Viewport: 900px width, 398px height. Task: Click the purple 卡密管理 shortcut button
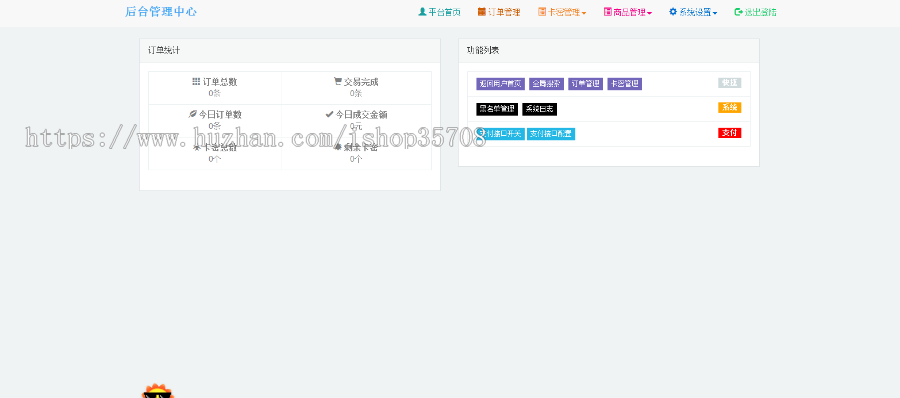click(624, 84)
